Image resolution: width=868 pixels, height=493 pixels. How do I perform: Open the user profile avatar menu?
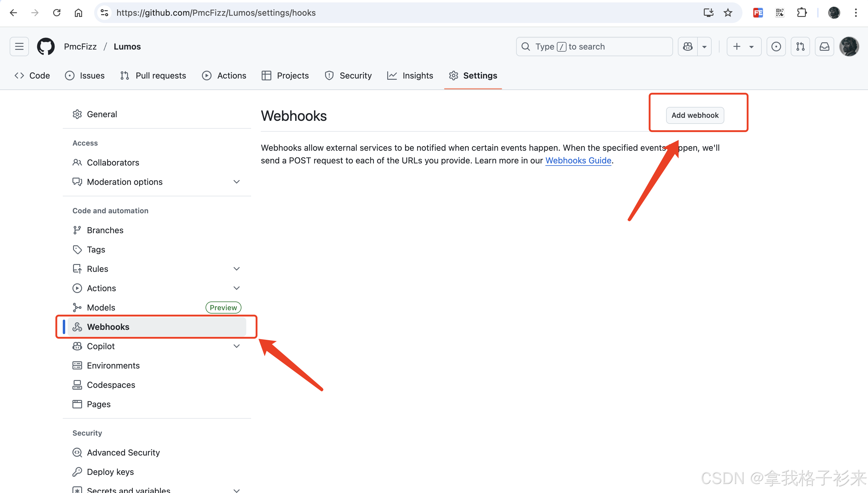click(x=849, y=47)
